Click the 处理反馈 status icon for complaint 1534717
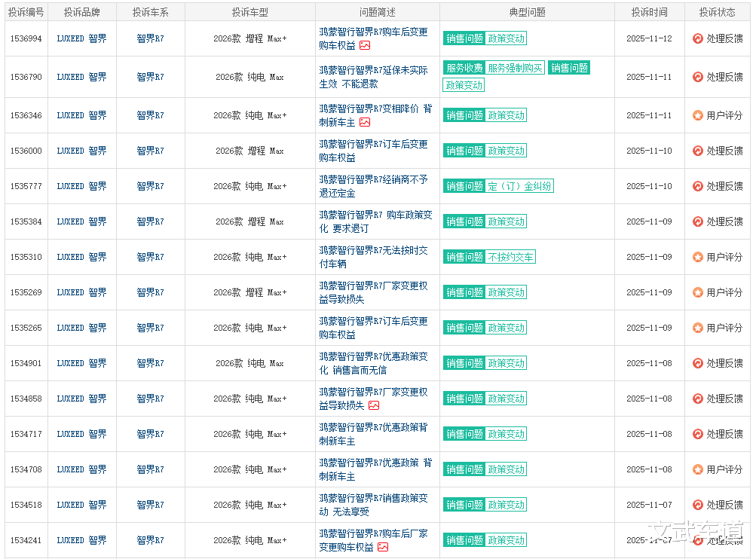 698,434
